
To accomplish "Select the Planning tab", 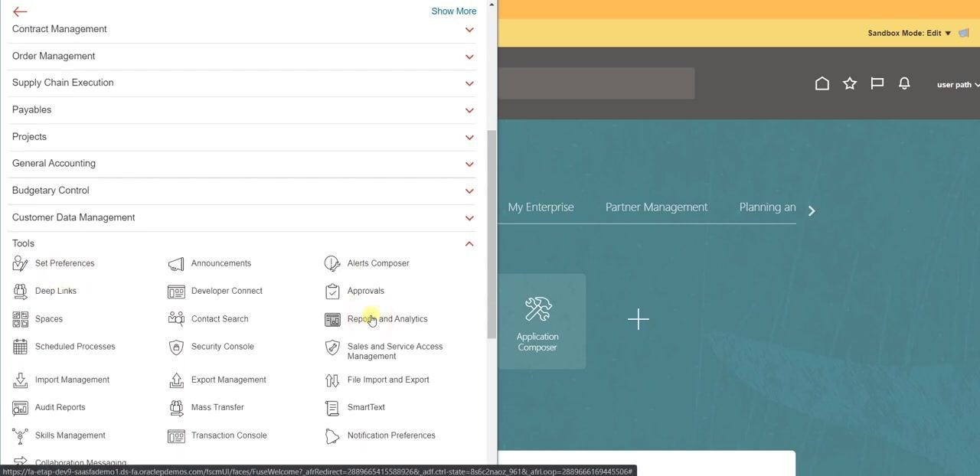I will pyautogui.click(x=767, y=207).
